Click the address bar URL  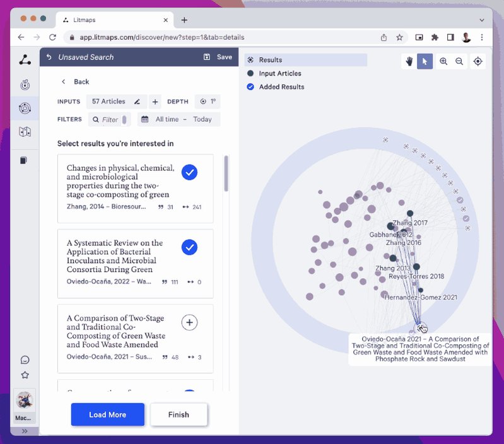pos(162,37)
